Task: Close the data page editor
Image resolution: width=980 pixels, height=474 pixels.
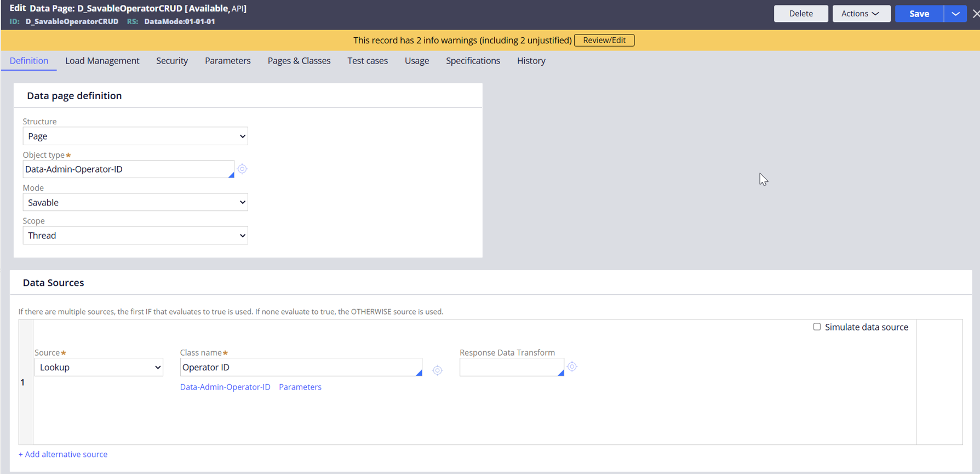Action: tap(976, 14)
